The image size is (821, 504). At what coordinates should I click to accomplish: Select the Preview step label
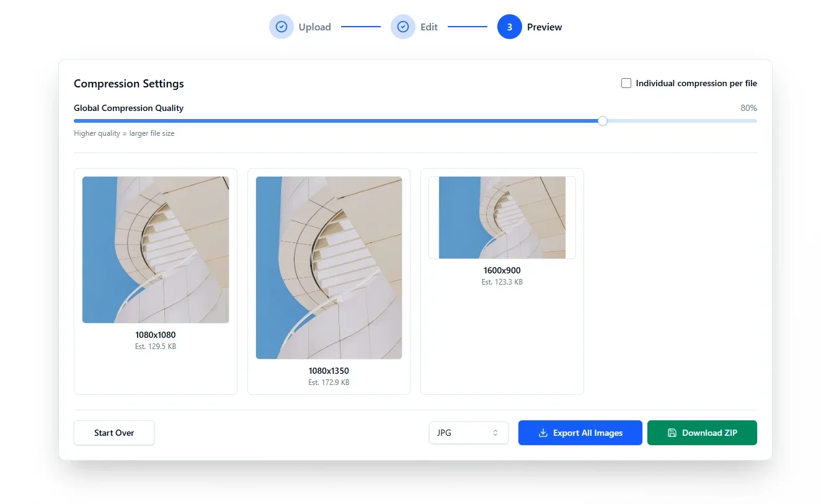click(x=544, y=27)
